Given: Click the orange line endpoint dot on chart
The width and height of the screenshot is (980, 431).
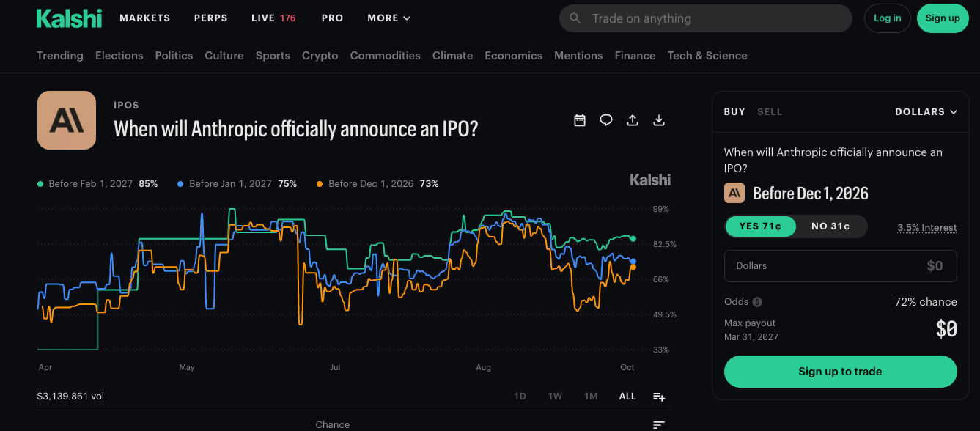Looking at the screenshot, I should [633, 268].
